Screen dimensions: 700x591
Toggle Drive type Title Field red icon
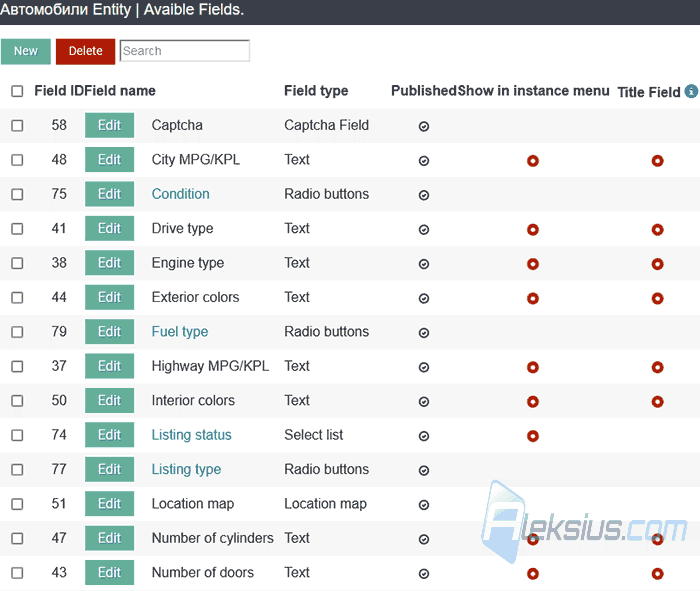coord(657,229)
